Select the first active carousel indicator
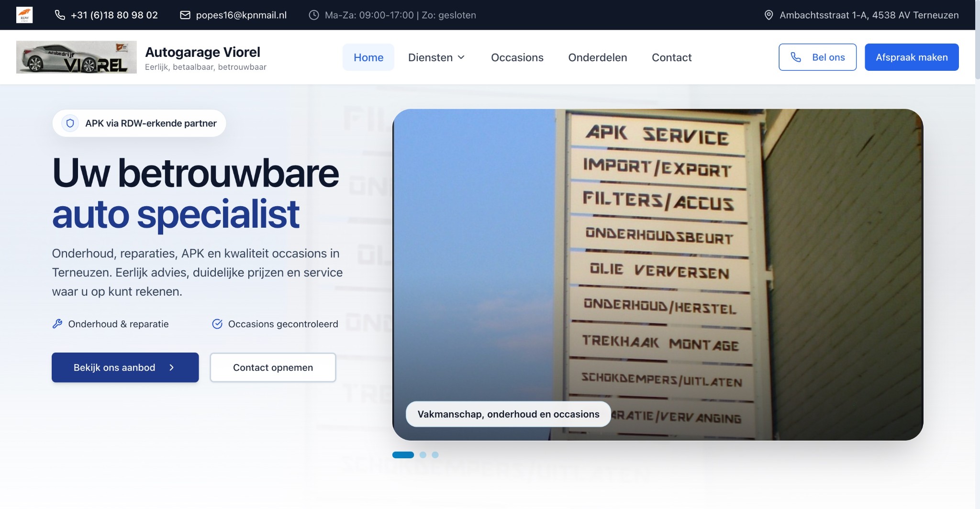 403,455
